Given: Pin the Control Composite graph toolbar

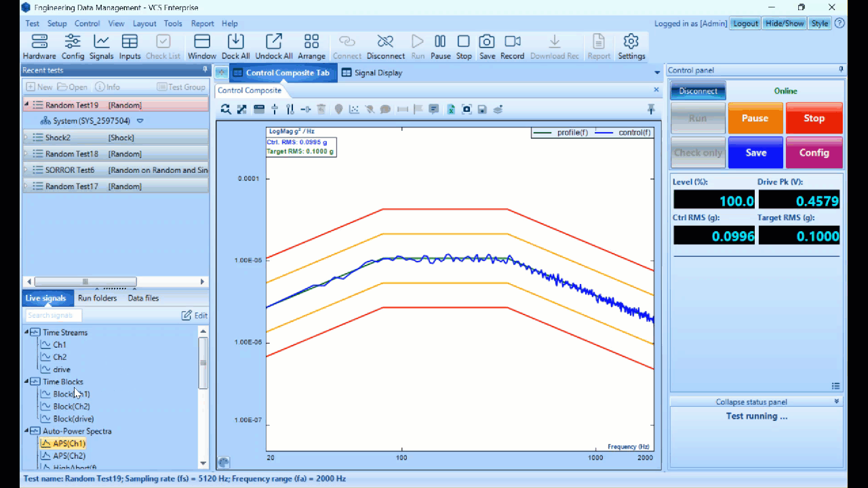Looking at the screenshot, I should [x=650, y=109].
